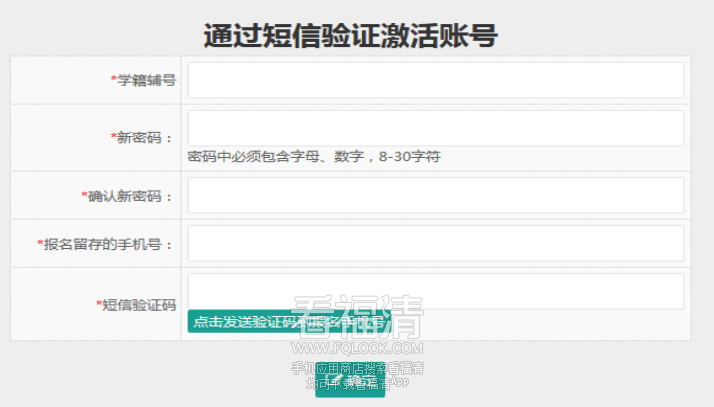
Task: Click the 报名留存的手机号 input field
Action: point(436,244)
